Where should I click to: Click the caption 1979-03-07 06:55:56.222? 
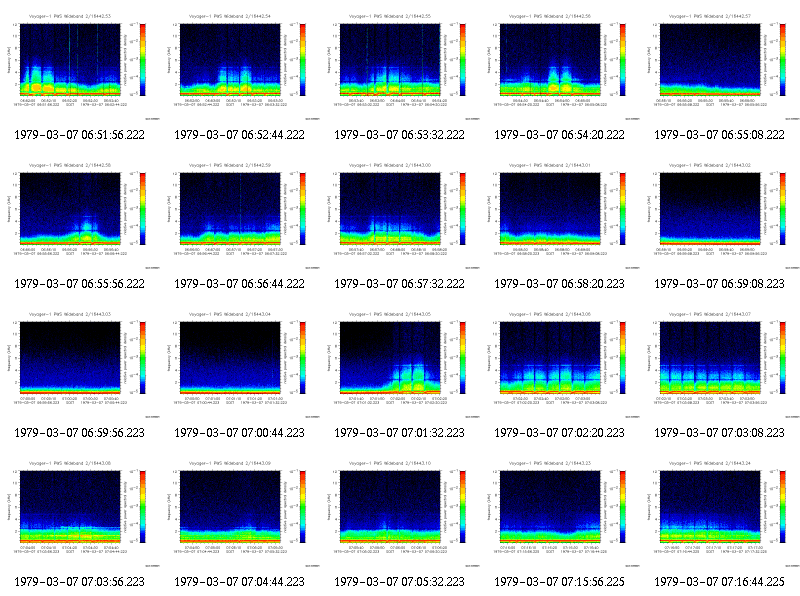click(80, 284)
